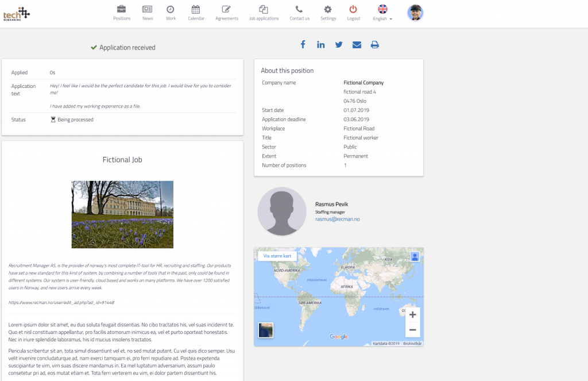Share the position on LinkedIn
588x381 pixels.
click(x=320, y=45)
